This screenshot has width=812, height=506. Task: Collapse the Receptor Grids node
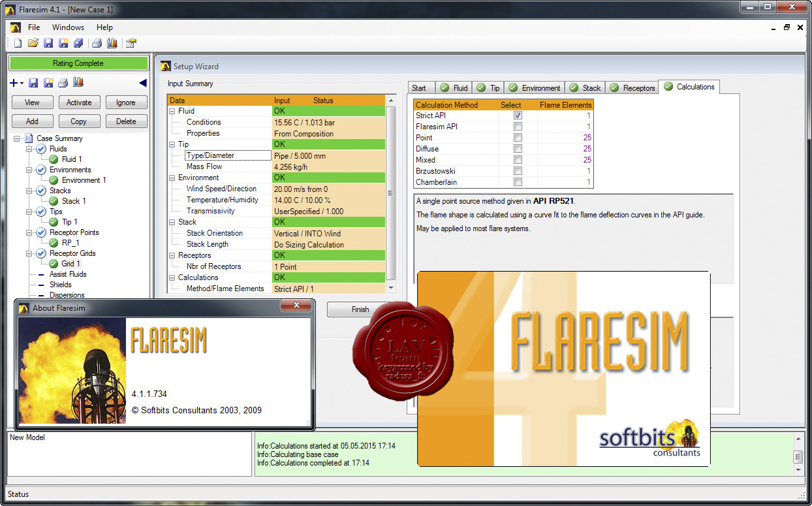tap(29, 253)
